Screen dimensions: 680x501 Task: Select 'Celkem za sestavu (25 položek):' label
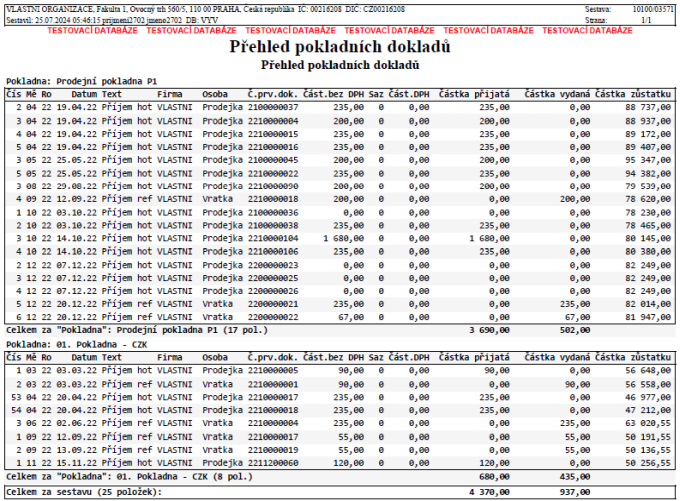84,492
